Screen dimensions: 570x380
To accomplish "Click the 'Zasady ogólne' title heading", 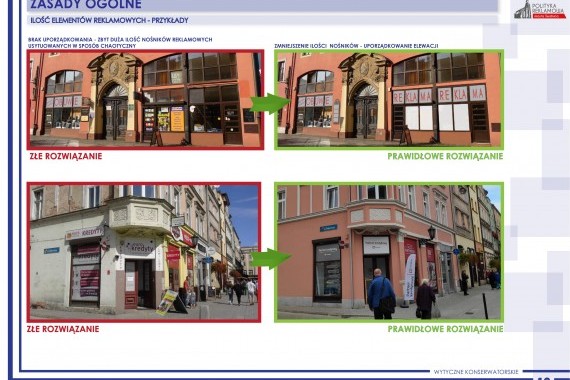I will point(86,5).
